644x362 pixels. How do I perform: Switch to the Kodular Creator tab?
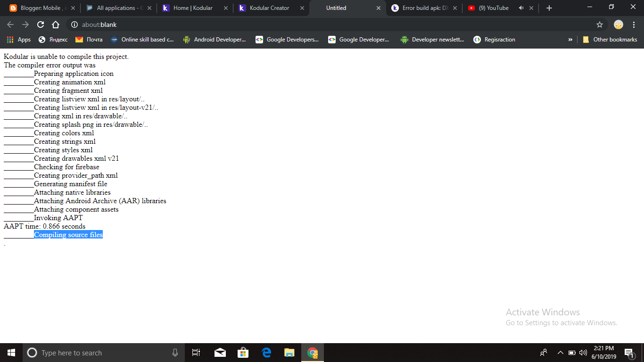point(270,8)
